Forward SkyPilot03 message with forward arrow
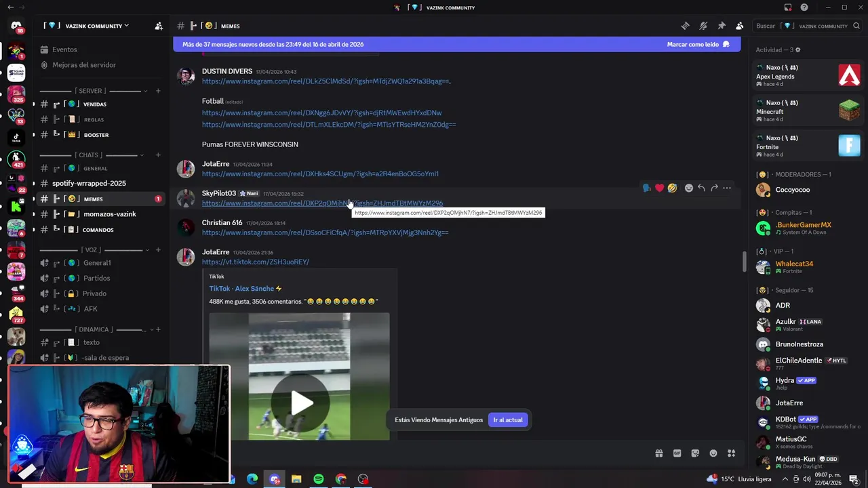 coord(714,188)
